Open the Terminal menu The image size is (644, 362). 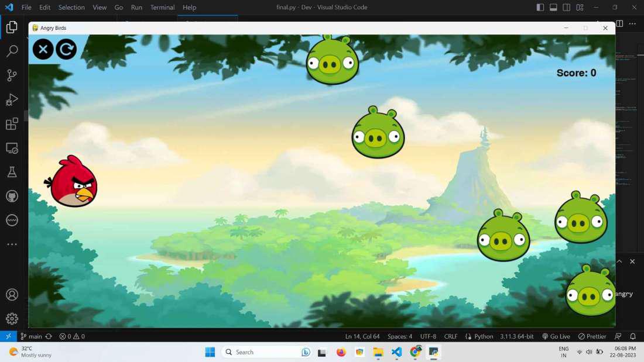click(162, 8)
